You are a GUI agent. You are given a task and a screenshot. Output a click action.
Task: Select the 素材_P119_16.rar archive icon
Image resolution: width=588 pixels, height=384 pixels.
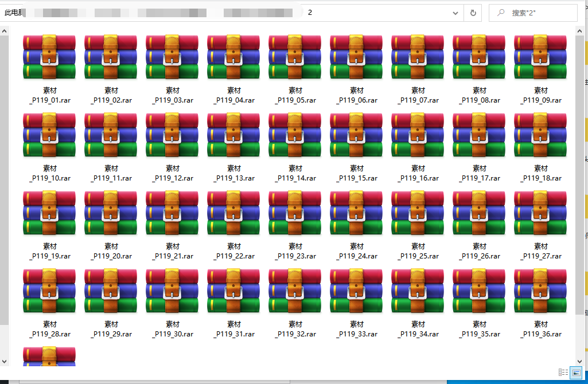point(418,135)
